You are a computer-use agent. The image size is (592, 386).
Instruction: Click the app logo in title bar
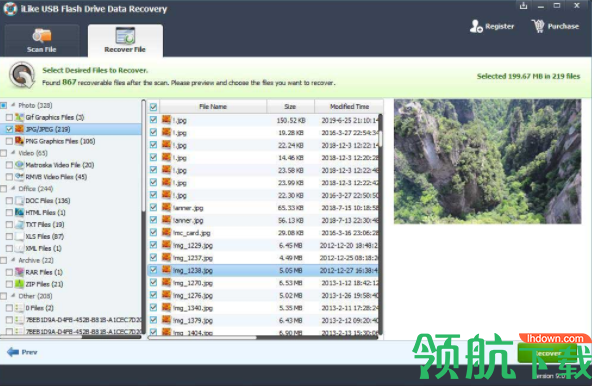coord(10,9)
